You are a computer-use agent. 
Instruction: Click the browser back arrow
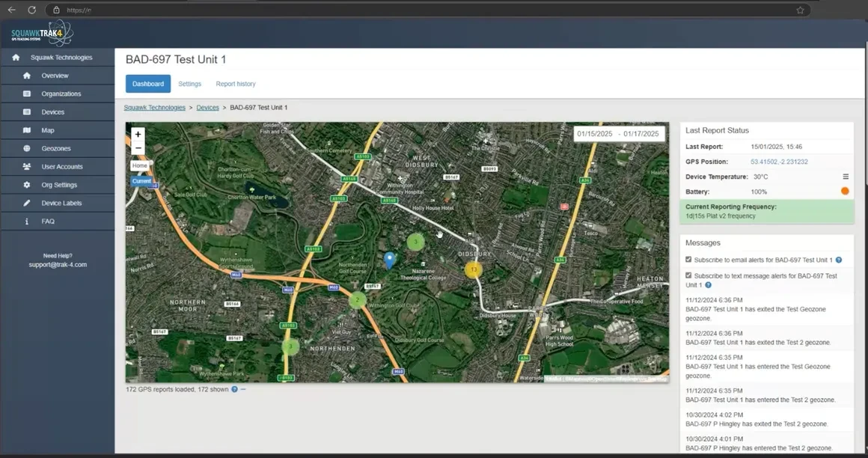coord(12,10)
